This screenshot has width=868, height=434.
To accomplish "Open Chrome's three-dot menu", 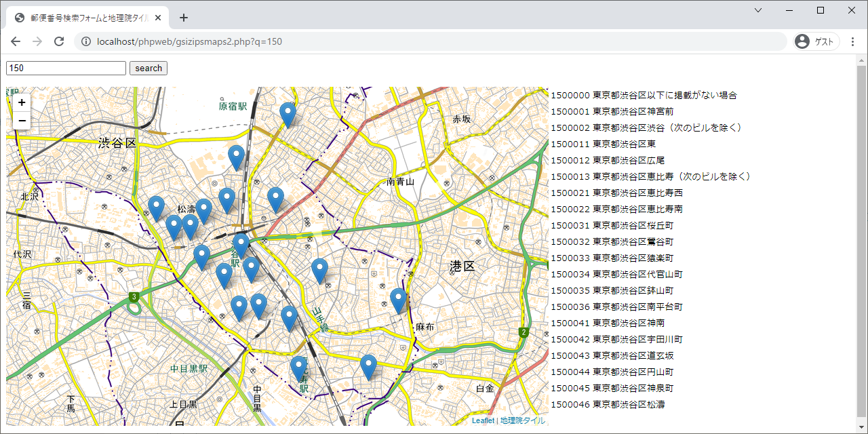I will click(852, 41).
